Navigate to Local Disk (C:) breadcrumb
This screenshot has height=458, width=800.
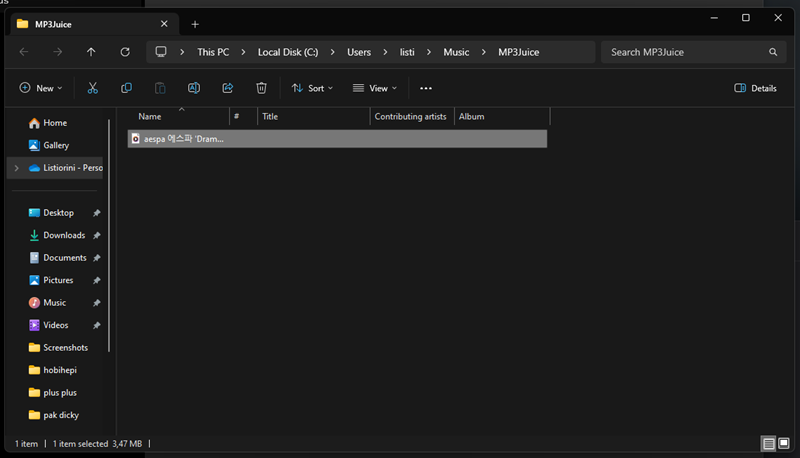tap(288, 52)
